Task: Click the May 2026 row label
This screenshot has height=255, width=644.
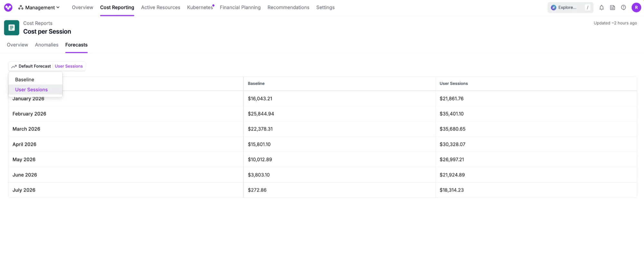Action: [24, 160]
